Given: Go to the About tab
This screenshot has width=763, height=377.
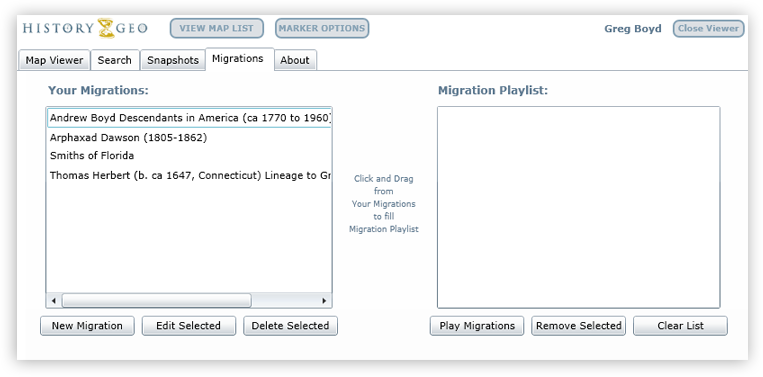Looking at the screenshot, I should pyautogui.click(x=295, y=60).
